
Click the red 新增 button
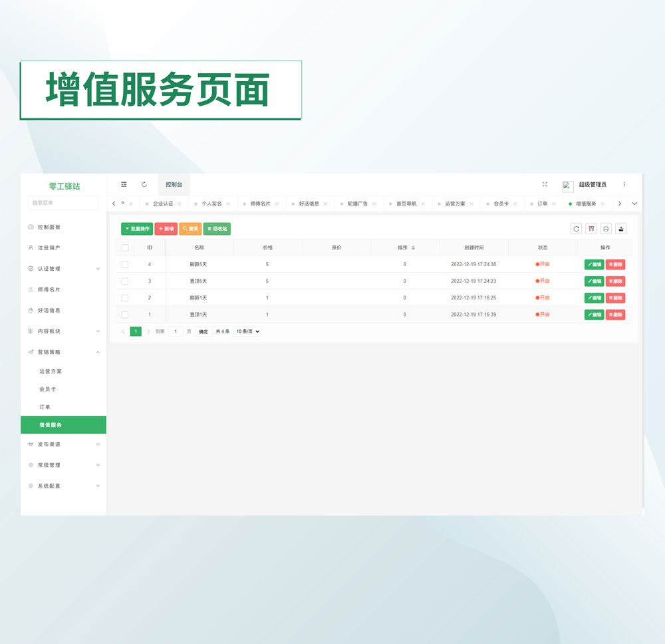166,229
